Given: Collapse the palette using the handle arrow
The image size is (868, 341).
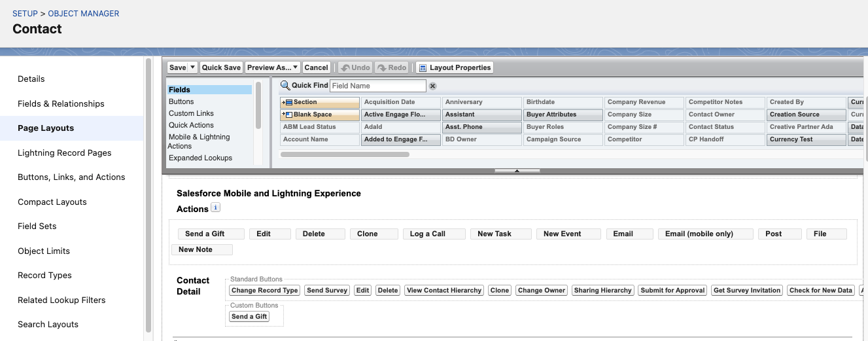Looking at the screenshot, I should coord(517,171).
